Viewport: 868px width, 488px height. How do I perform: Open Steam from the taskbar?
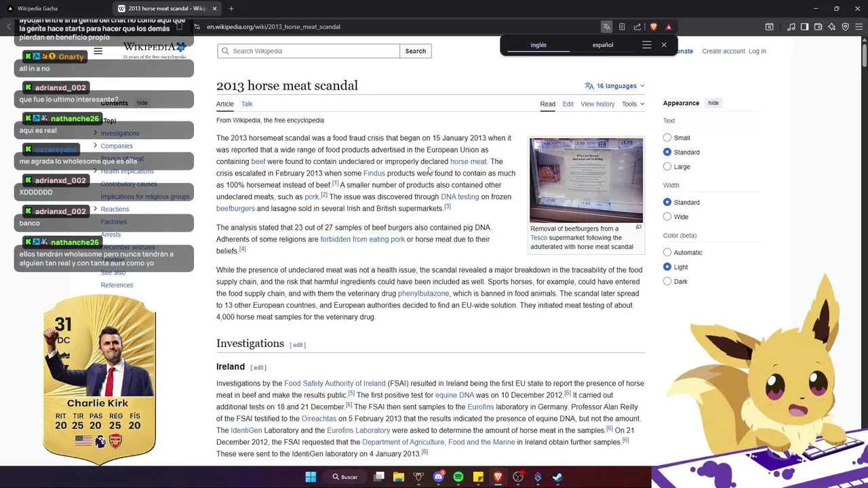pos(557,477)
